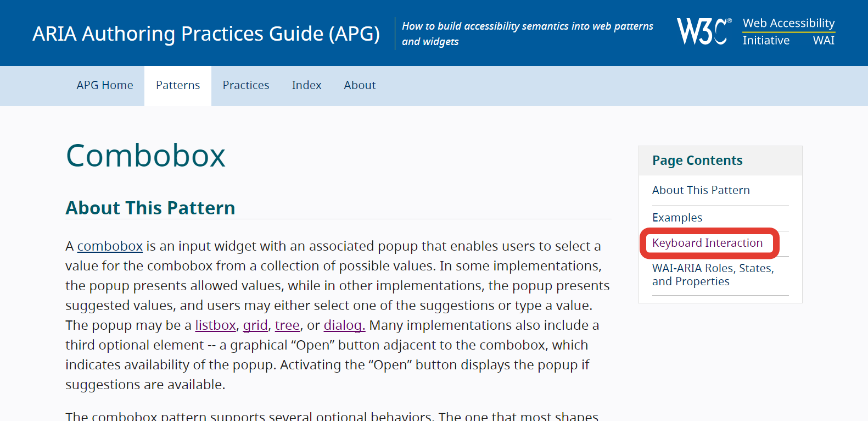Click the ARIA Authoring Practices Guide title
The height and width of the screenshot is (421, 868).
pyautogui.click(x=206, y=34)
